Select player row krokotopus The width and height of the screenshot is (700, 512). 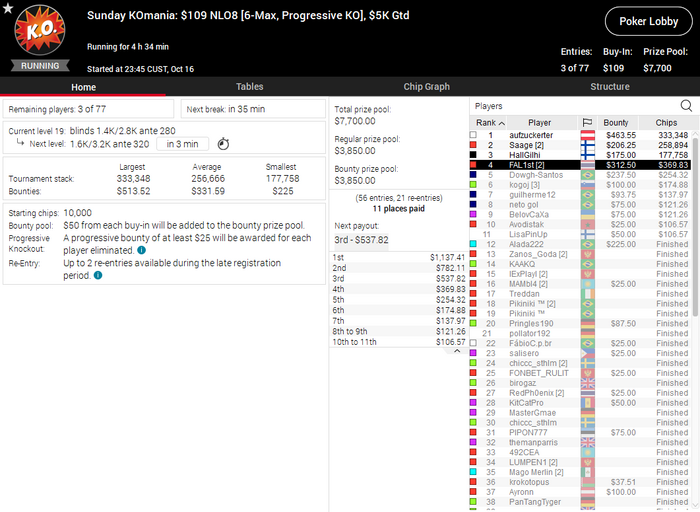coord(580,482)
